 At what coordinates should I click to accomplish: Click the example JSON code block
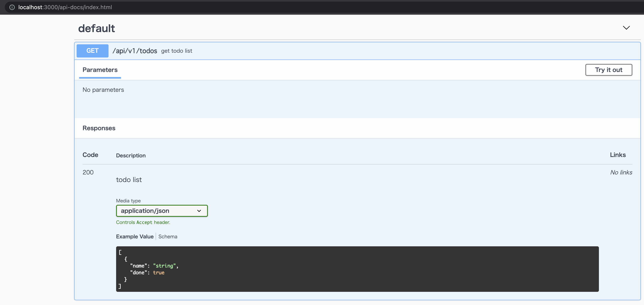[x=357, y=269]
